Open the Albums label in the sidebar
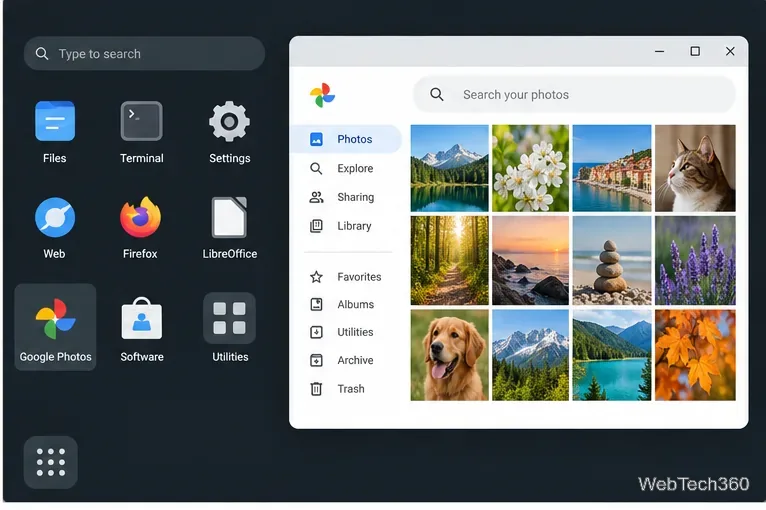This screenshot has height=510, width=766. [x=356, y=304]
